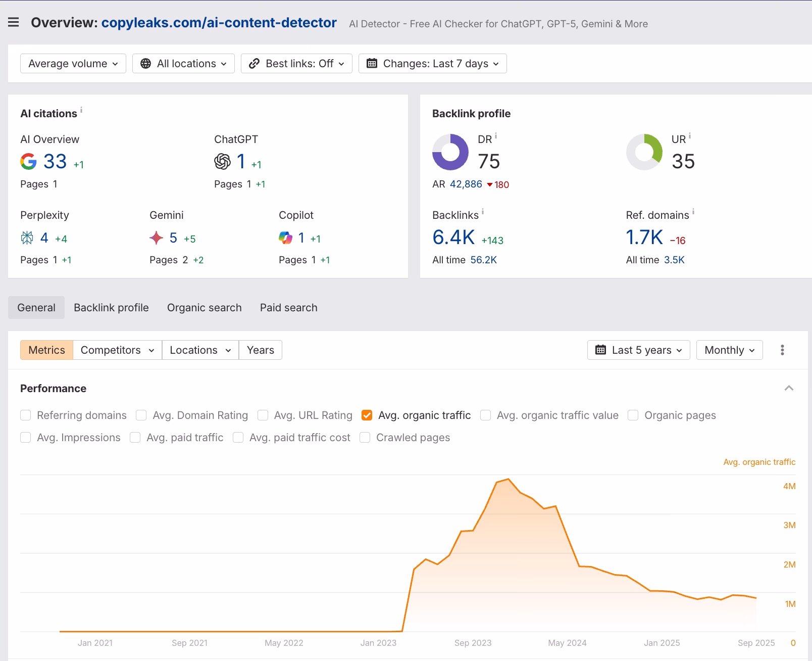
Task: Click the Jan 2025 label on chart axis
Action: [662, 643]
